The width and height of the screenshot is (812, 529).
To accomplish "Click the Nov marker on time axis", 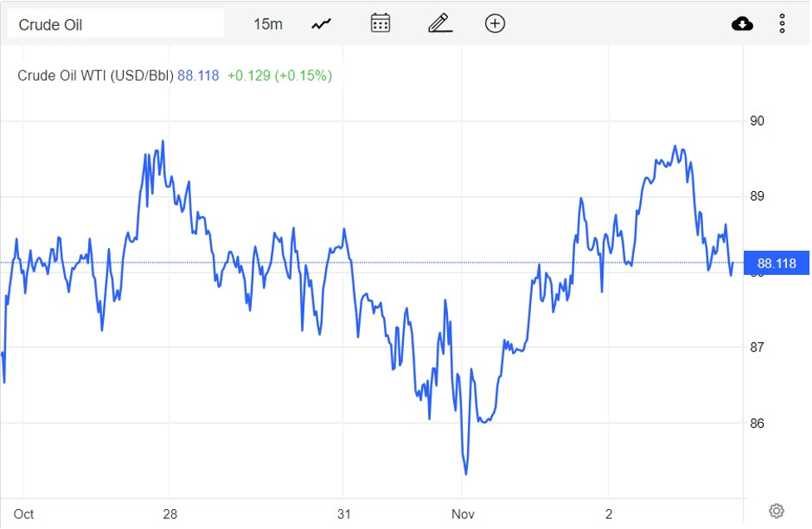I will point(461,514).
